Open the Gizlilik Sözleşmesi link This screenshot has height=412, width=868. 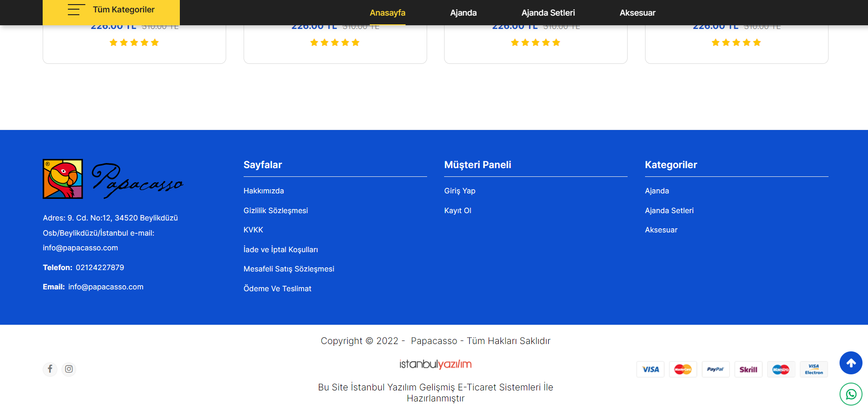[x=275, y=210]
